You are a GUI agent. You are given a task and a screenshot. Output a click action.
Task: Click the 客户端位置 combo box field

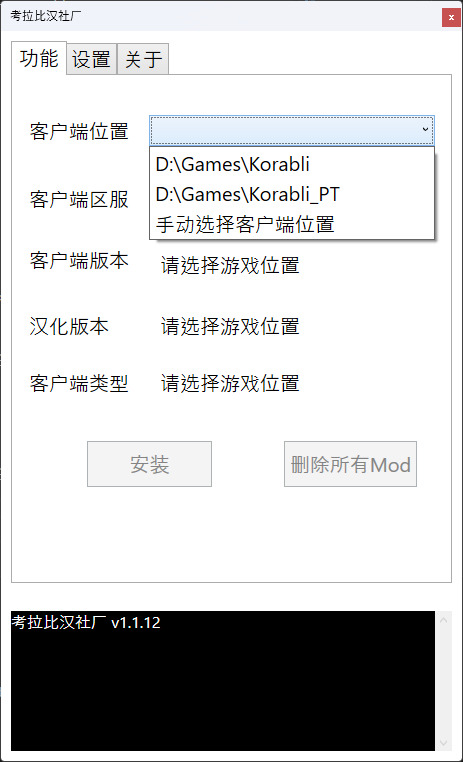(292, 130)
